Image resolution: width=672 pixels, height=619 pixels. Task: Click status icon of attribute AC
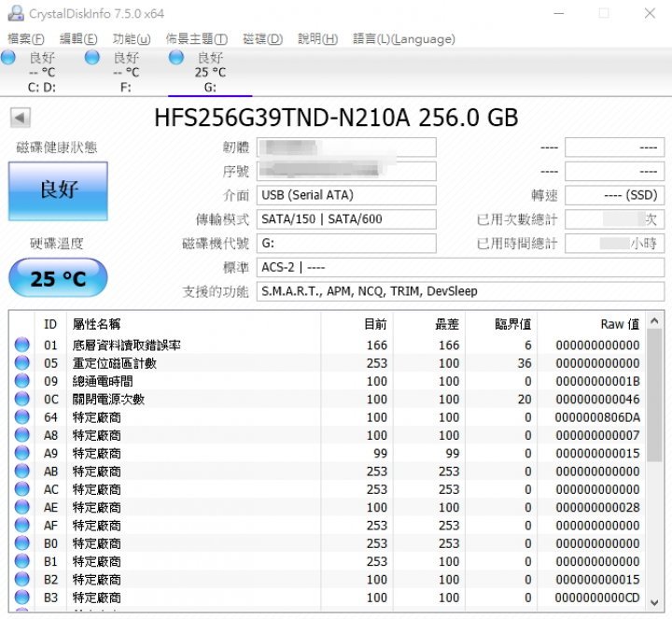[21, 488]
